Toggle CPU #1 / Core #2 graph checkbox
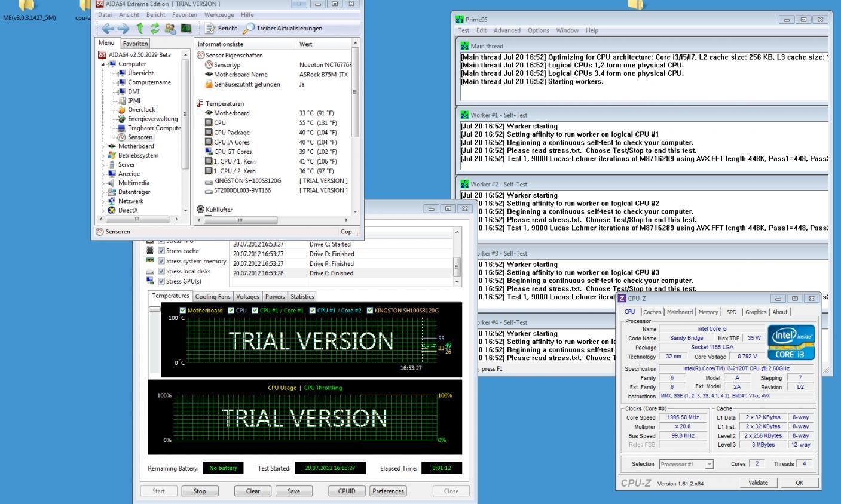 pyautogui.click(x=313, y=311)
